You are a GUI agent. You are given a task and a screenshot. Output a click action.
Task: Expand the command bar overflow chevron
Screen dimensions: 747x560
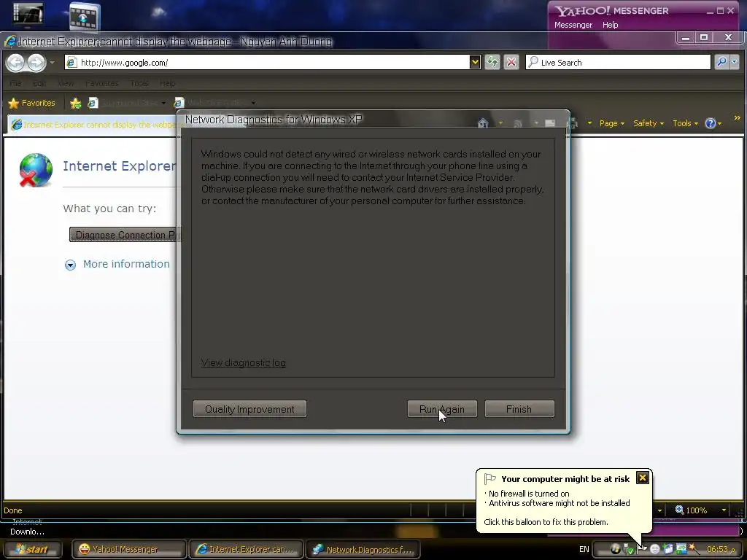tap(737, 117)
